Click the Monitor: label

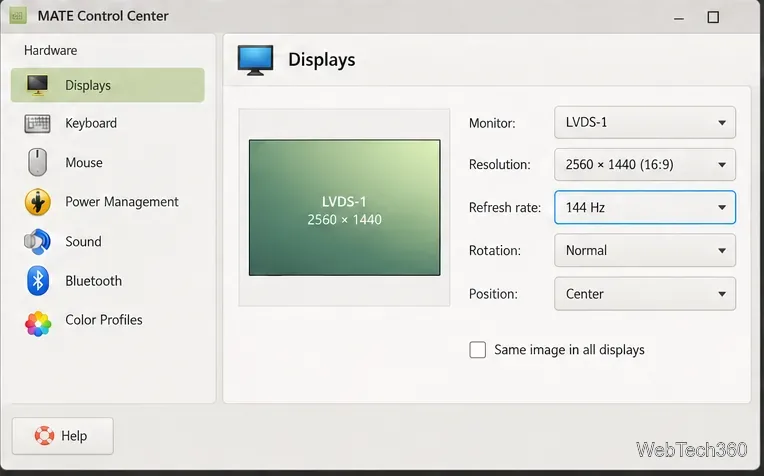coord(492,123)
